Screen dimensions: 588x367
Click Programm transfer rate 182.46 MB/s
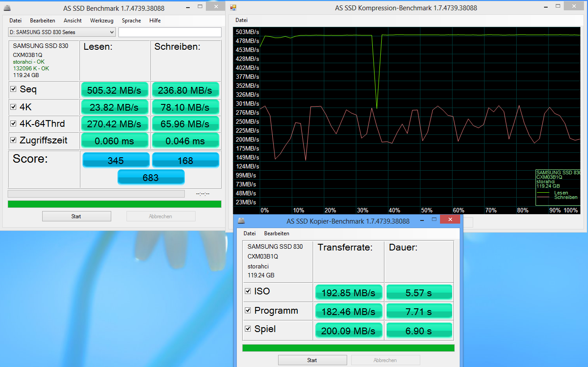pos(348,311)
